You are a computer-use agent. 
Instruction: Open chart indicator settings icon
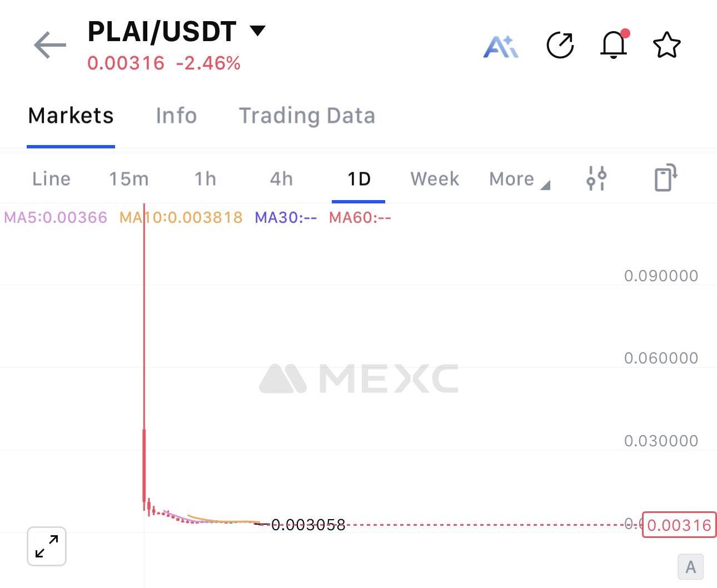tap(596, 178)
